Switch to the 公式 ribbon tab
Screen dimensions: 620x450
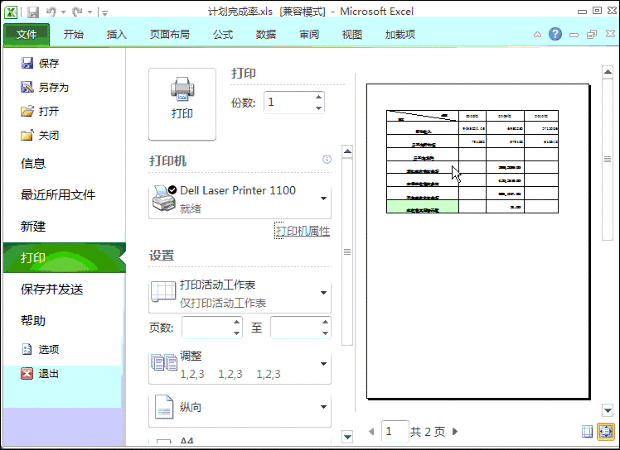(223, 35)
